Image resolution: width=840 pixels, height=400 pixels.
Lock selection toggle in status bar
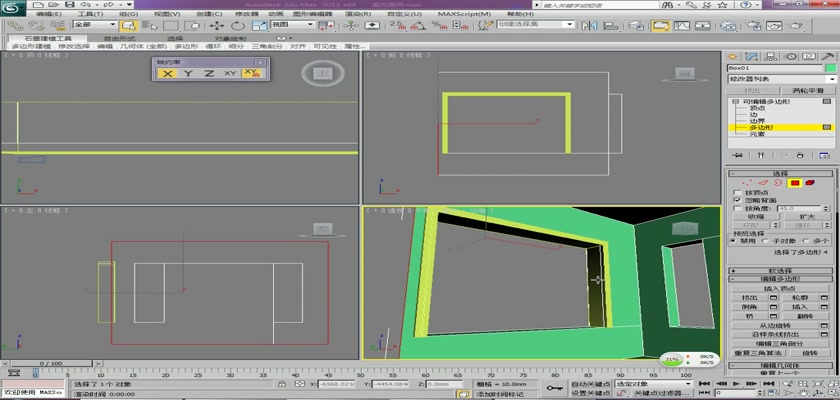pyautogui.click(x=282, y=384)
